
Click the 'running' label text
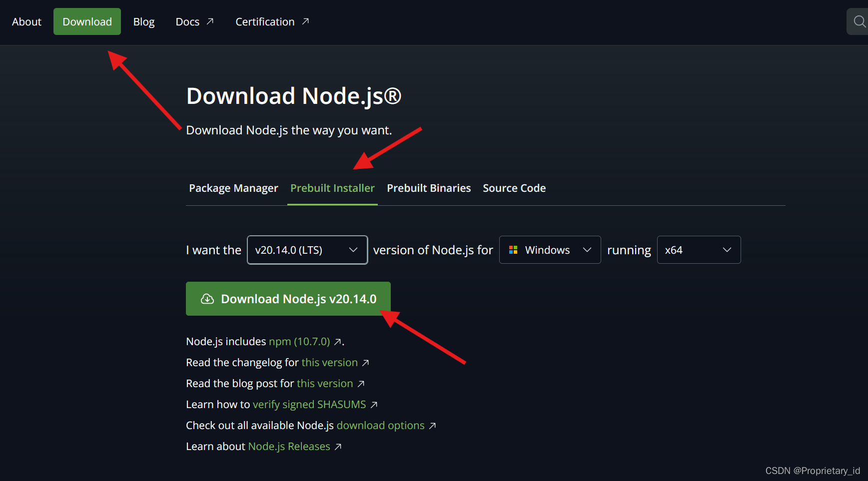[629, 251]
